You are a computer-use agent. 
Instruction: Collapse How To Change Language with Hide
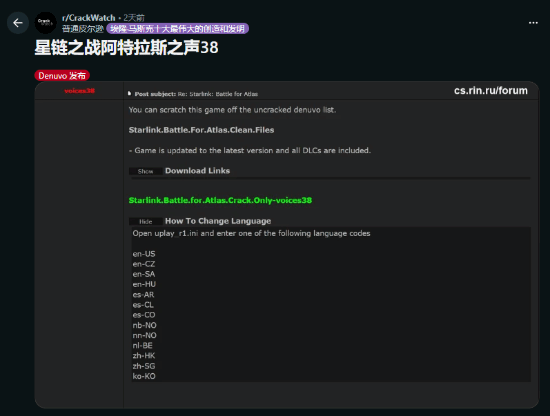[x=145, y=221]
